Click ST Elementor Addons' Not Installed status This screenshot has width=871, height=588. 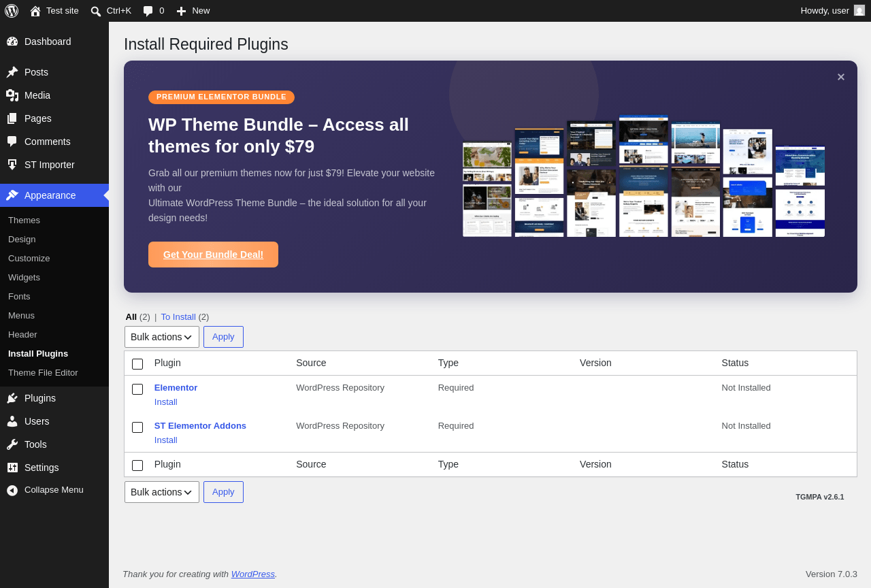(x=746, y=425)
